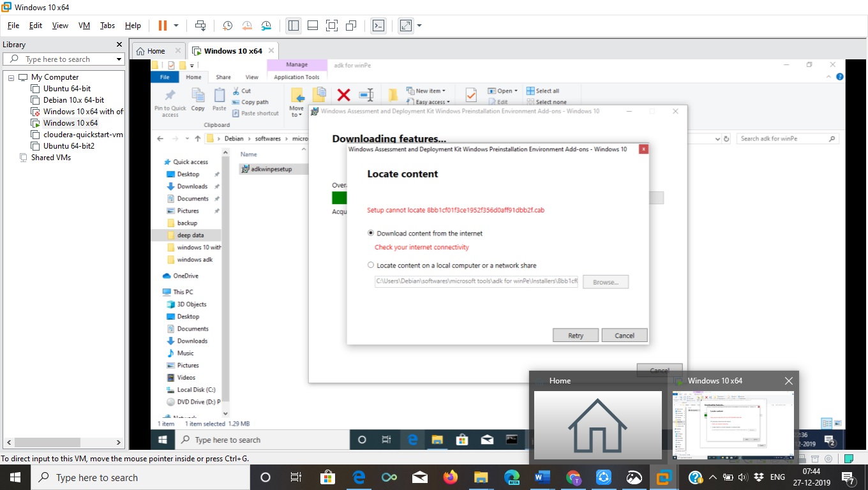Click Cancel in Locate content dialog

click(x=624, y=336)
